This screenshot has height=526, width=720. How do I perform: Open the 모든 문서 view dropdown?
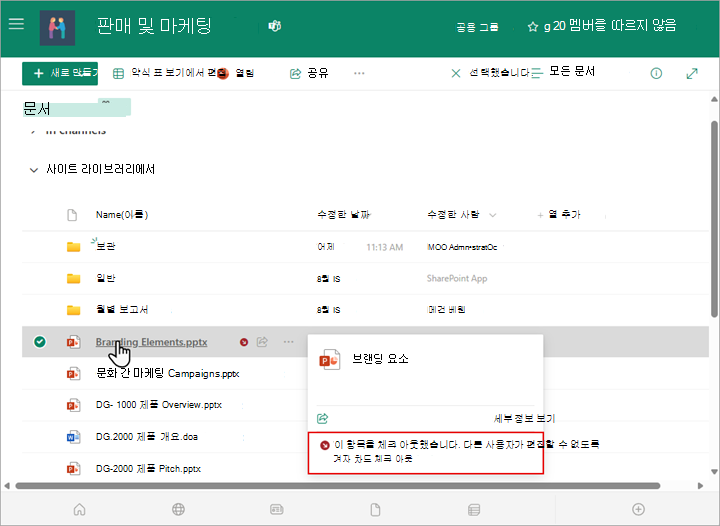tap(563, 72)
